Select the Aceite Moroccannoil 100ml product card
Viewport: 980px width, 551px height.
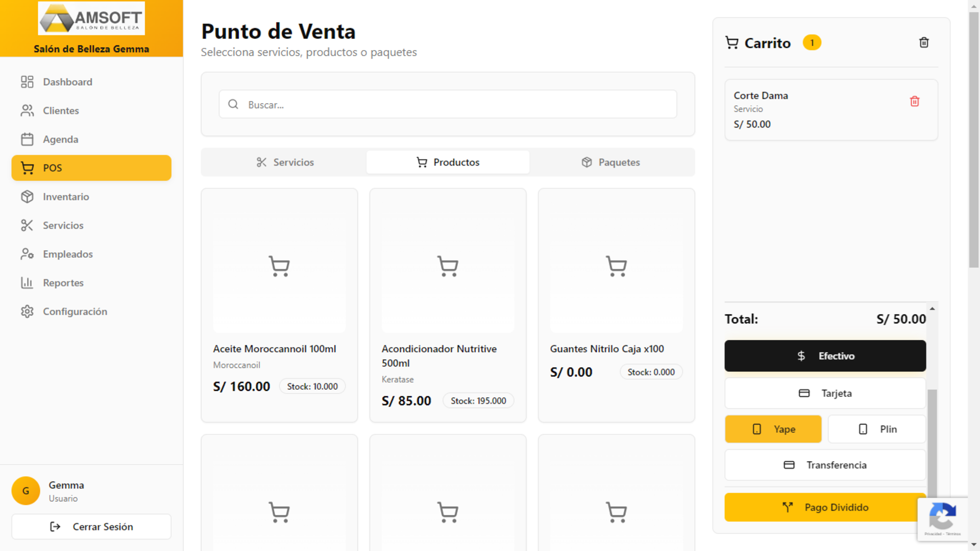[279, 305]
